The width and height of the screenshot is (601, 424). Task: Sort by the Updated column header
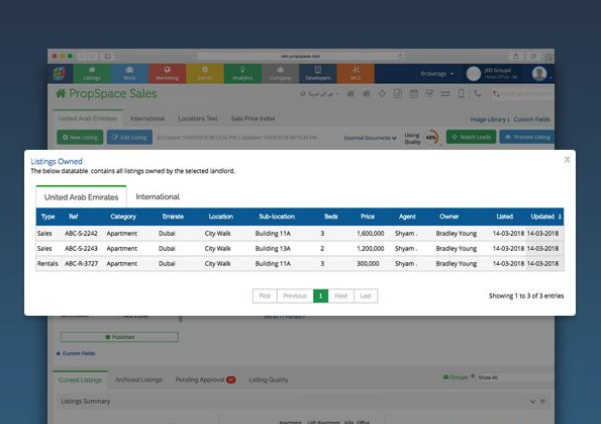[x=546, y=217]
